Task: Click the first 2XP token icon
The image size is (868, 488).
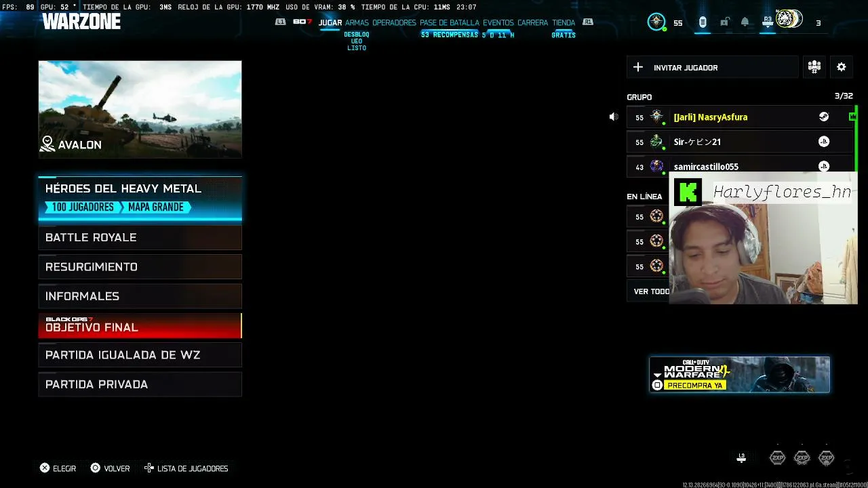Action: pyautogui.click(x=777, y=458)
